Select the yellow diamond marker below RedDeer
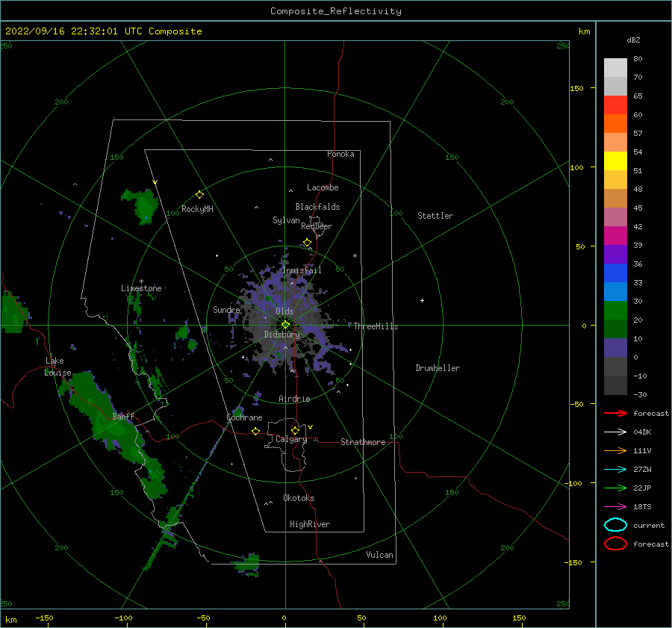 coord(308,243)
